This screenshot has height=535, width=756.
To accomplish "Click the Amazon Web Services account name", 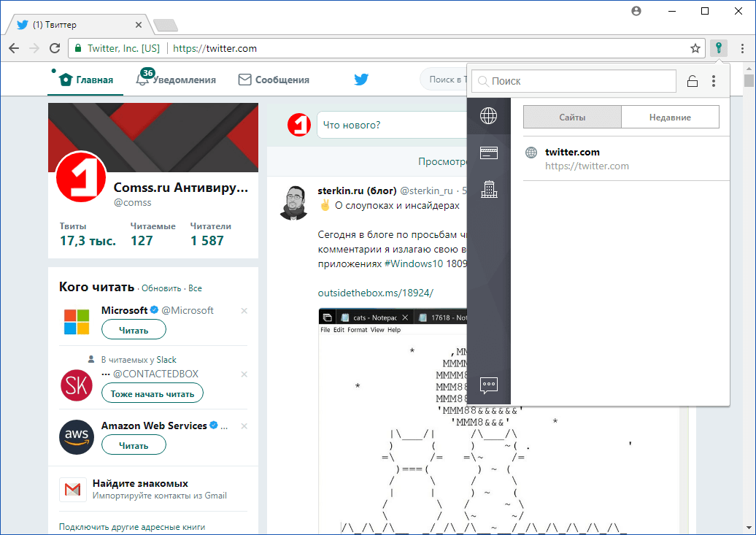I will tap(154, 426).
